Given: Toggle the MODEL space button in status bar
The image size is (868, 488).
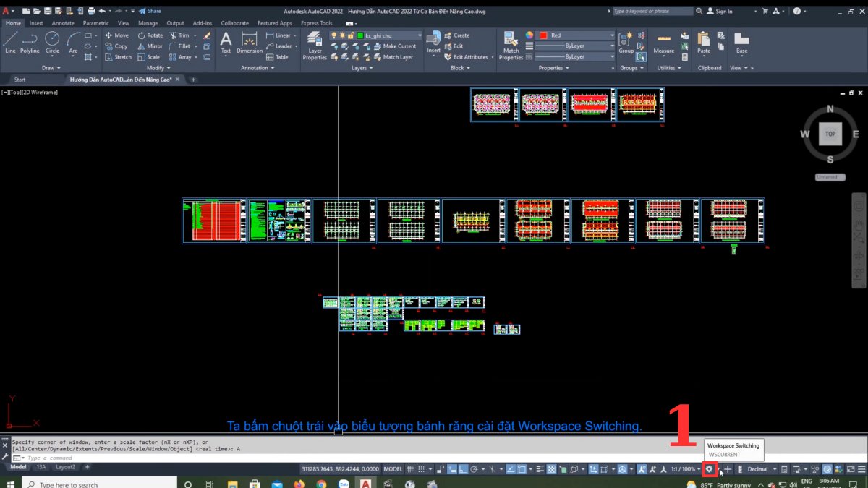Looking at the screenshot, I should tap(392, 468).
